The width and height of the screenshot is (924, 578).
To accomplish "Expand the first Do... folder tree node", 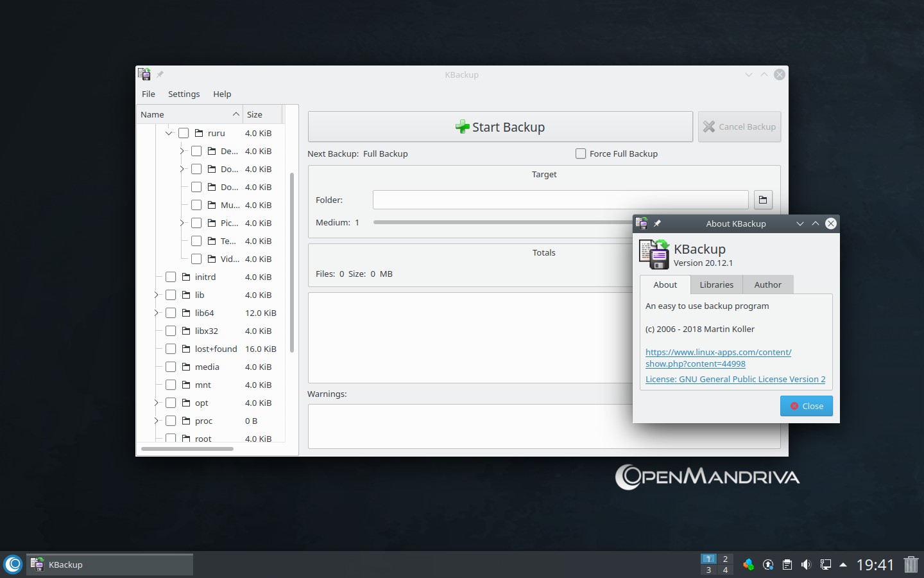I will pyautogui.click(x=182, y=169).
